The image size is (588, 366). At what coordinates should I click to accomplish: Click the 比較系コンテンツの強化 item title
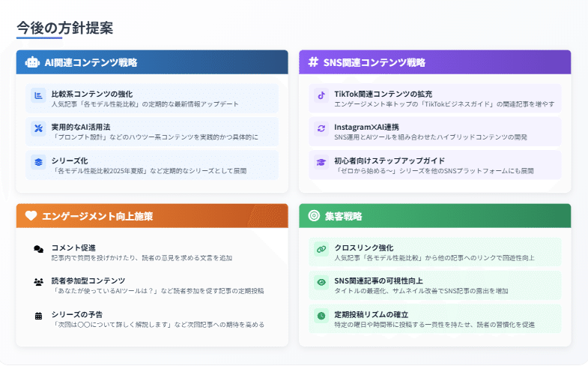click(92, 94)
